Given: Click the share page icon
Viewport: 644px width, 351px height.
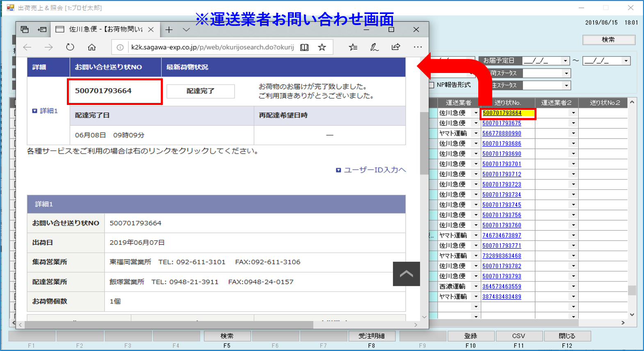Looking at the screenshot, I should 396,47.
